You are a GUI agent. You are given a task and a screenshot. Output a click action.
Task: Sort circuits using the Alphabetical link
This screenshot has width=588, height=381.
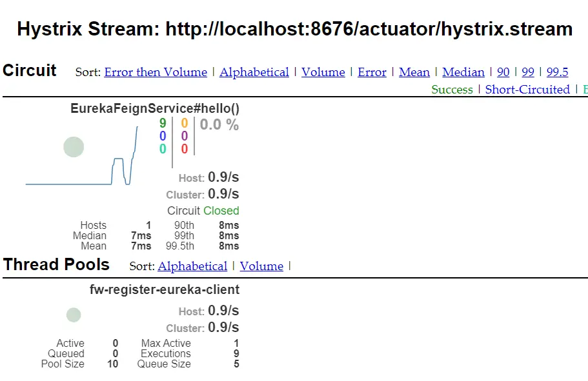pyautogui.click(x=254, y=72)
